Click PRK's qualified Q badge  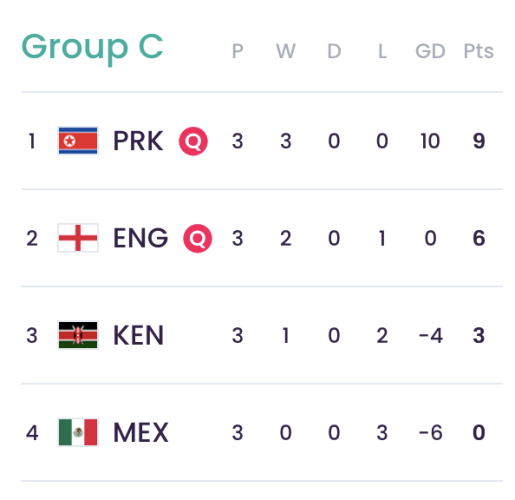point(193,141)
